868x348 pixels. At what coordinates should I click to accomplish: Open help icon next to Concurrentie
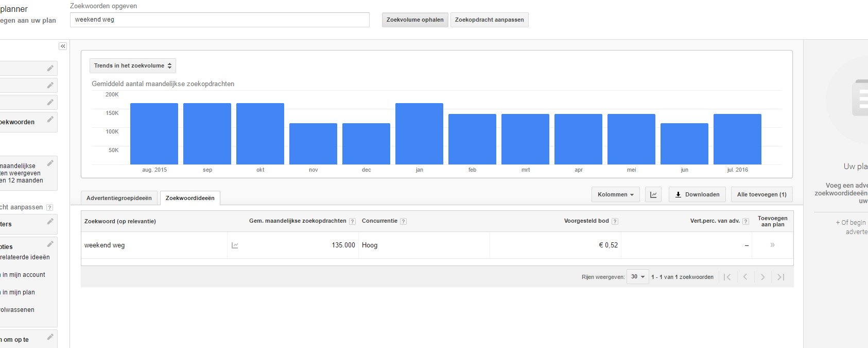[404, 221]
